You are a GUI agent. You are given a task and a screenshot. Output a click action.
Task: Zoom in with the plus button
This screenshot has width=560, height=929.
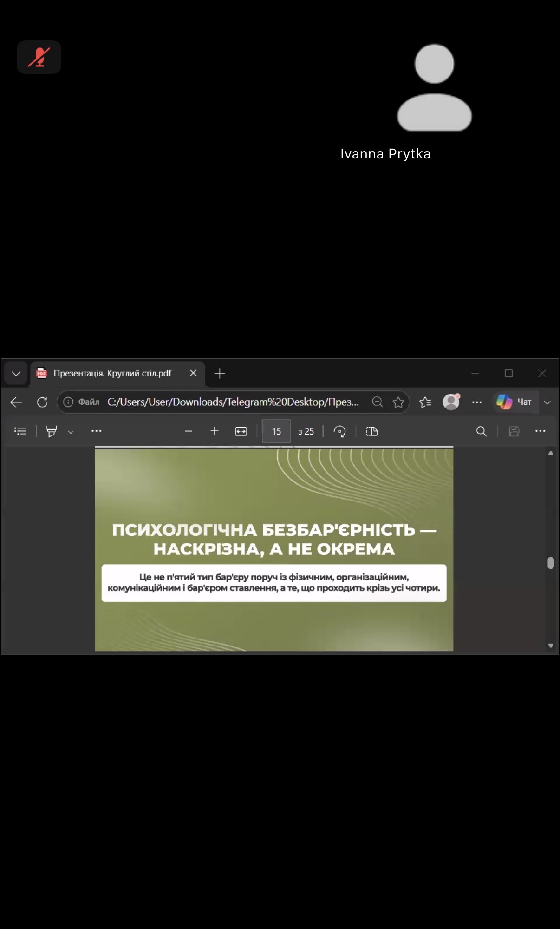coord(215,431)
